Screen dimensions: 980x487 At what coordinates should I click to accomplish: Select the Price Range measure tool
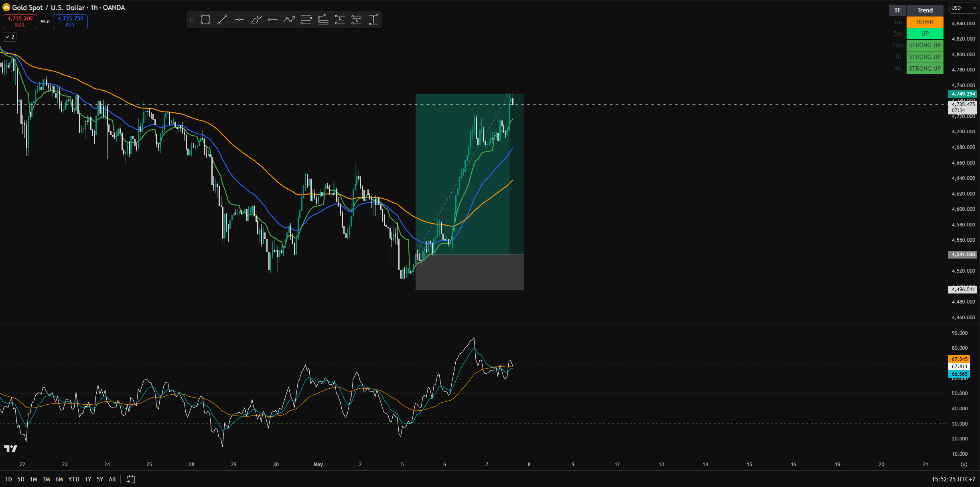[373, 20]
